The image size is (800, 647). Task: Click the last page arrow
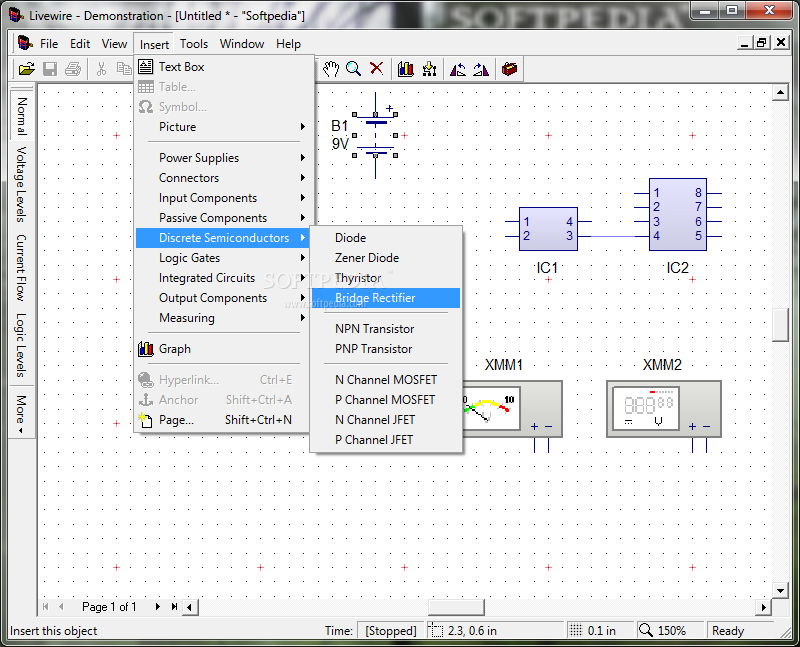pyautogui.click(x=174, y=607)
